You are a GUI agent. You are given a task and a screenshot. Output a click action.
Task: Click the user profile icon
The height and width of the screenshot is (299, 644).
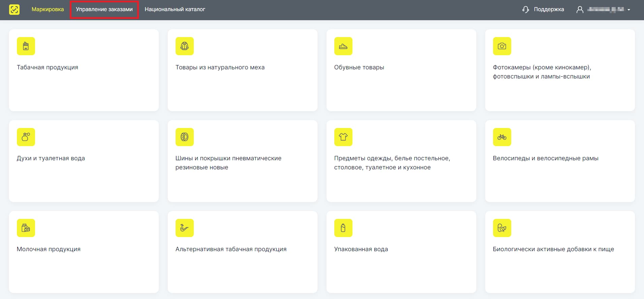point(580,9)
